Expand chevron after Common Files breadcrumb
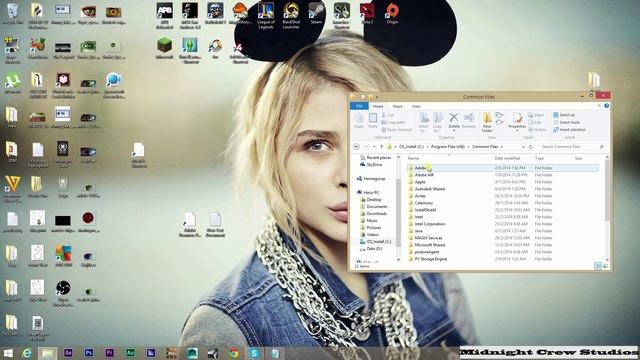 pos(502,147)
